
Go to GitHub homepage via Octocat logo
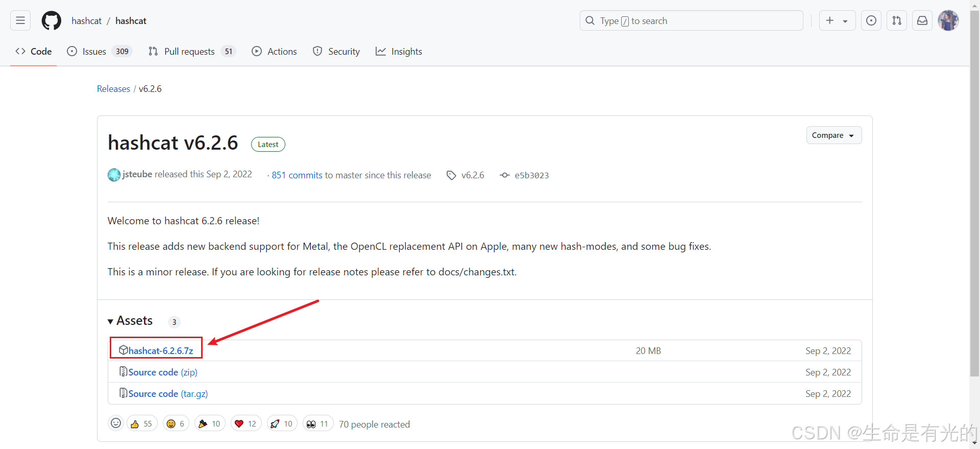click(51, 20)
